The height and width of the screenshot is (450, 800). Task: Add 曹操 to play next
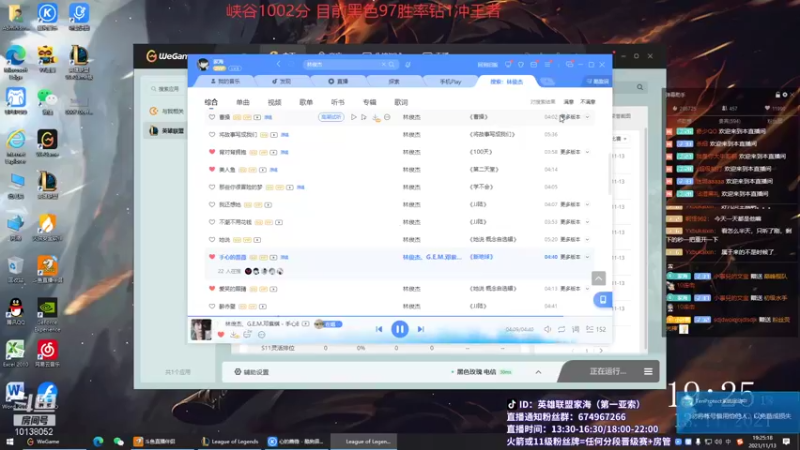(364, 117)
